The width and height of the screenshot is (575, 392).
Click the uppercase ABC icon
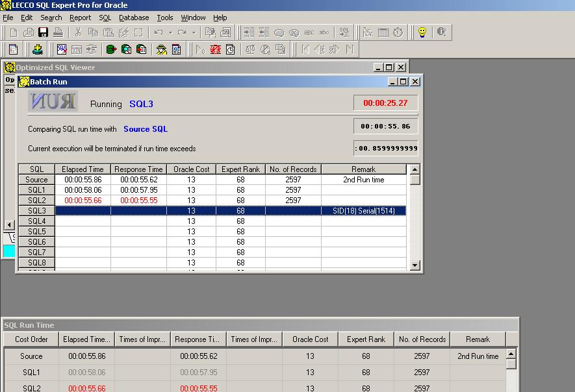(x=309, y=32)
